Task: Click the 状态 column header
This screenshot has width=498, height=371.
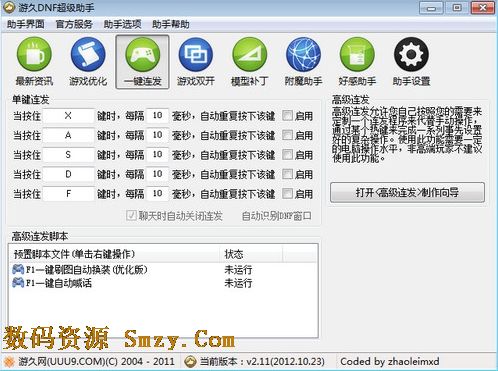Action: [251, 254]
